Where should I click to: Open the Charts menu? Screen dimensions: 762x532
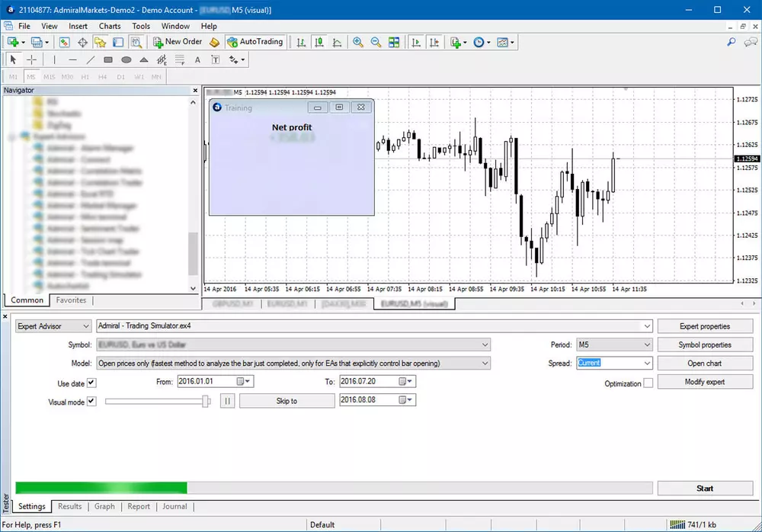point(110,25)
